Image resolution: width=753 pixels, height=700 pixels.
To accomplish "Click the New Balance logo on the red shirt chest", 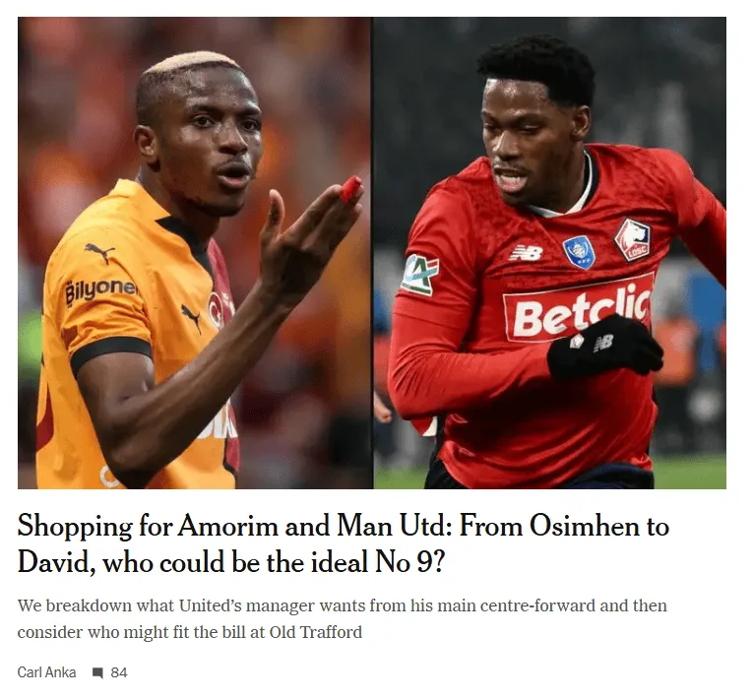I will point(526,252).
